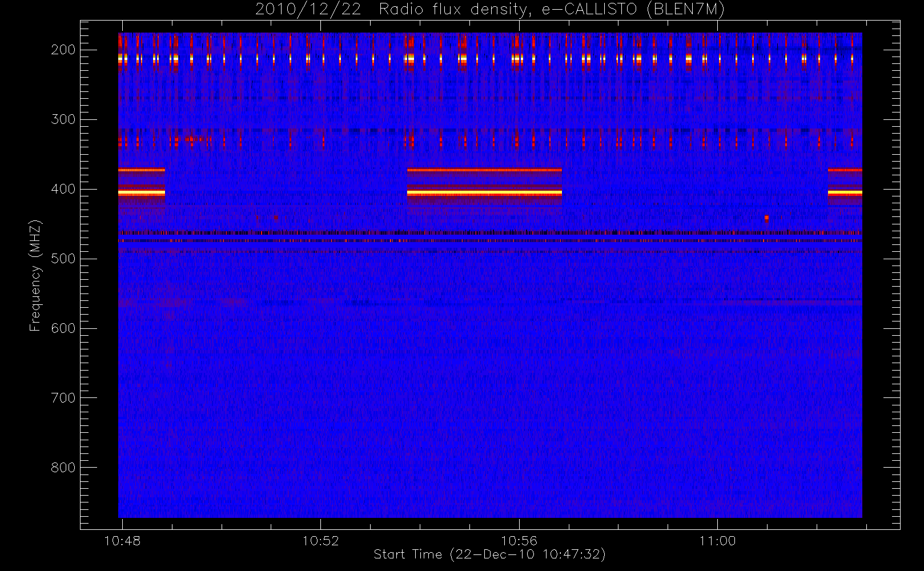The width and height of the screenshot is (924, 571).
Task: Click the "600" frequency tick label
Action: (x=63, y=328)
